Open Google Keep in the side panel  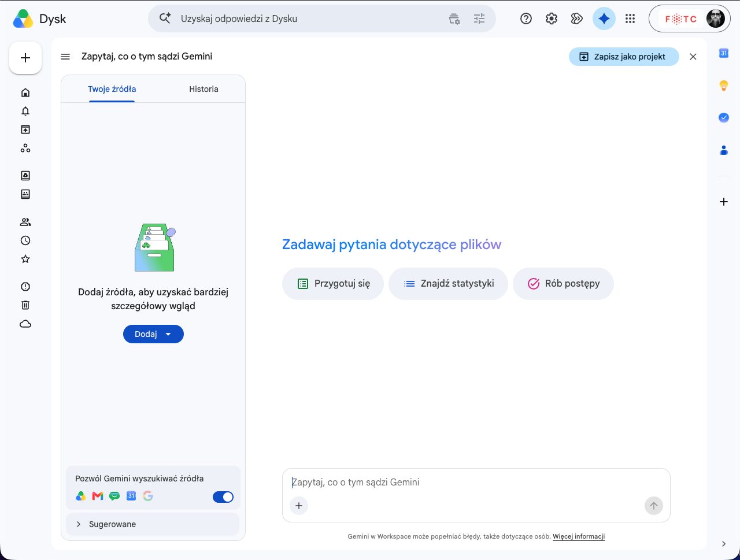click(x=724, y=86)
